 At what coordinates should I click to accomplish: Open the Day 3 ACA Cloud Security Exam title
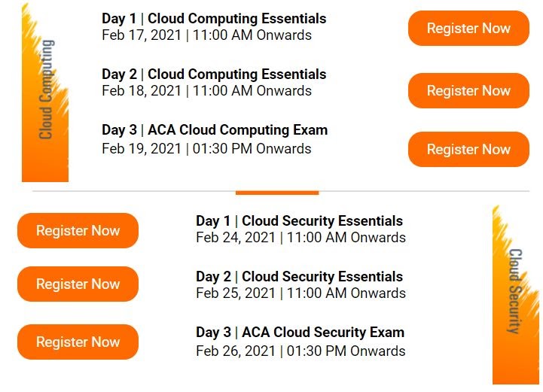300,332
